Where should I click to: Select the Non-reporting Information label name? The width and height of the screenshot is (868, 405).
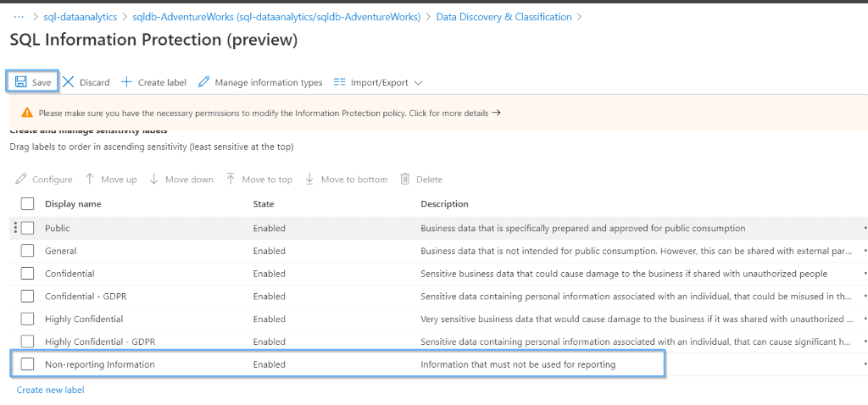pos(100,364)
